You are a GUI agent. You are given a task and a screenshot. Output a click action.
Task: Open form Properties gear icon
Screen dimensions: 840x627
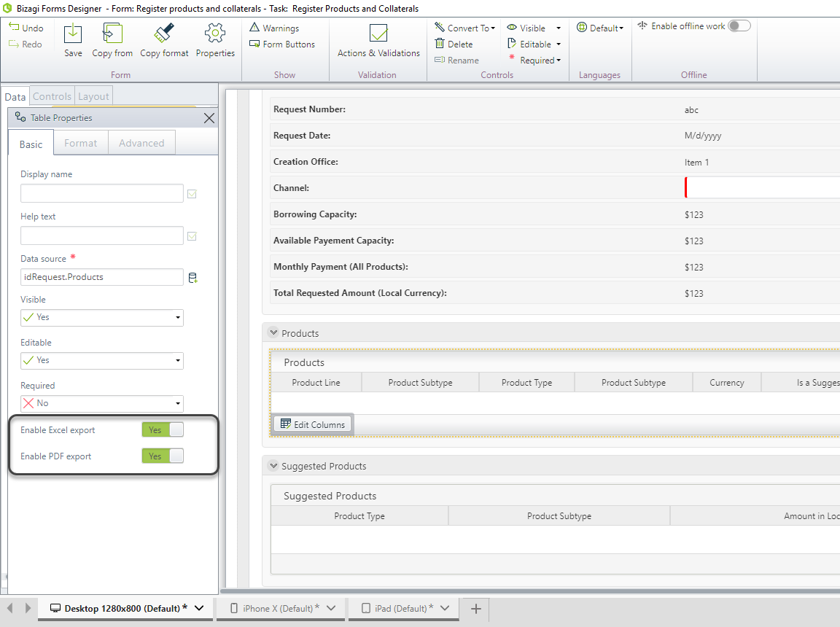[215, 34]
